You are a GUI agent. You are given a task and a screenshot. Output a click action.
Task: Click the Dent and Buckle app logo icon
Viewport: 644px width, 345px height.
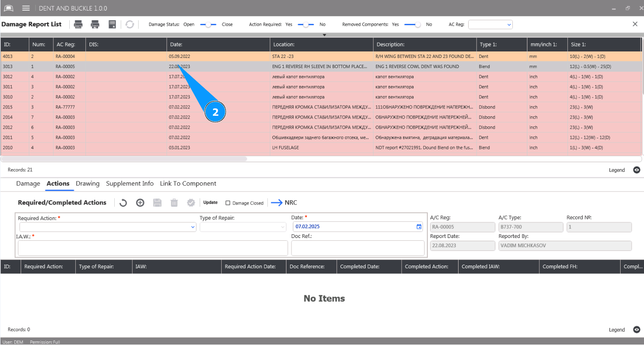[9, 8]
